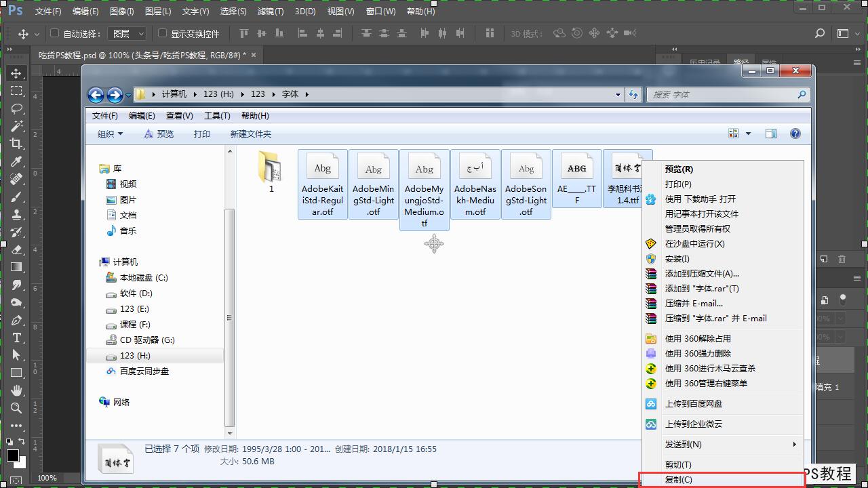Toggle 自动选择 checkbox in options bar

coord(55,33)
